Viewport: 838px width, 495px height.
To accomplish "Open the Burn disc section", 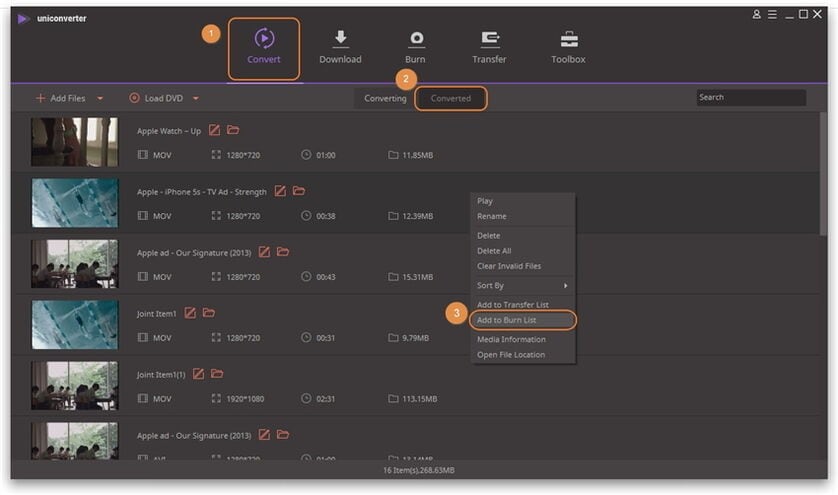I will coord(416,47).
